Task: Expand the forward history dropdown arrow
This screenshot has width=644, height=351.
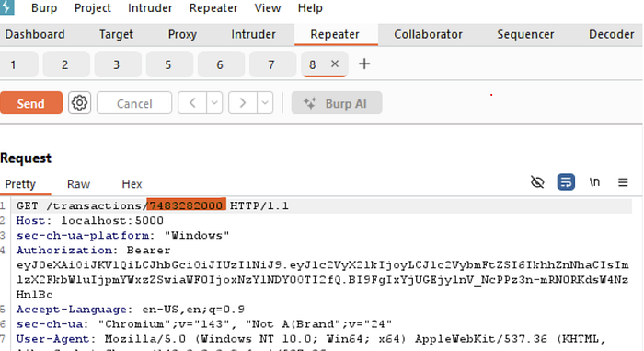Action: pyautogui.click(x=265, y=103)
